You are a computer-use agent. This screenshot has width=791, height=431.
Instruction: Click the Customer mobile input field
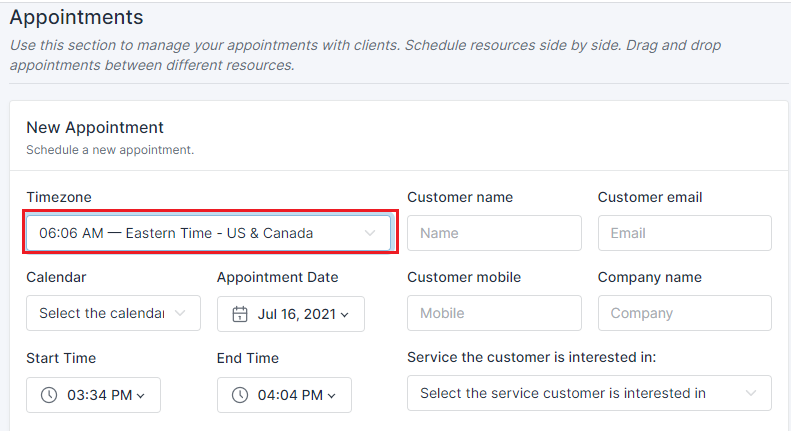[x=494, y=313]
